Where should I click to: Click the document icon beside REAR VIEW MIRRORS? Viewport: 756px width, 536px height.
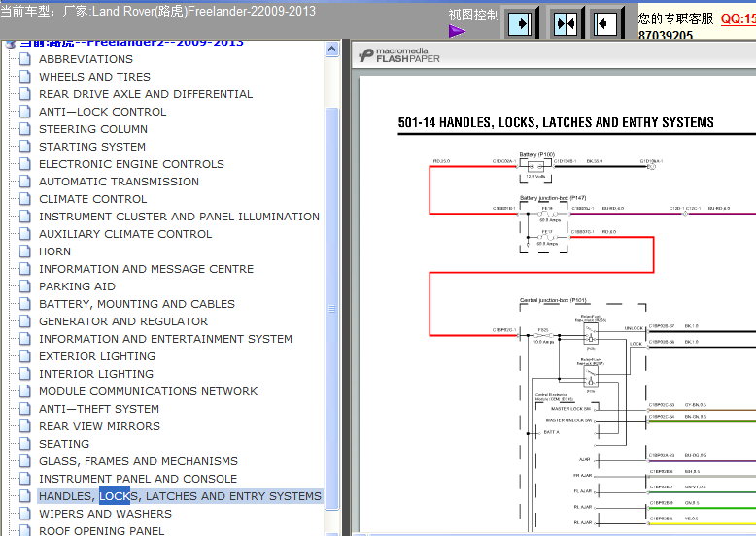pos(25,426)
